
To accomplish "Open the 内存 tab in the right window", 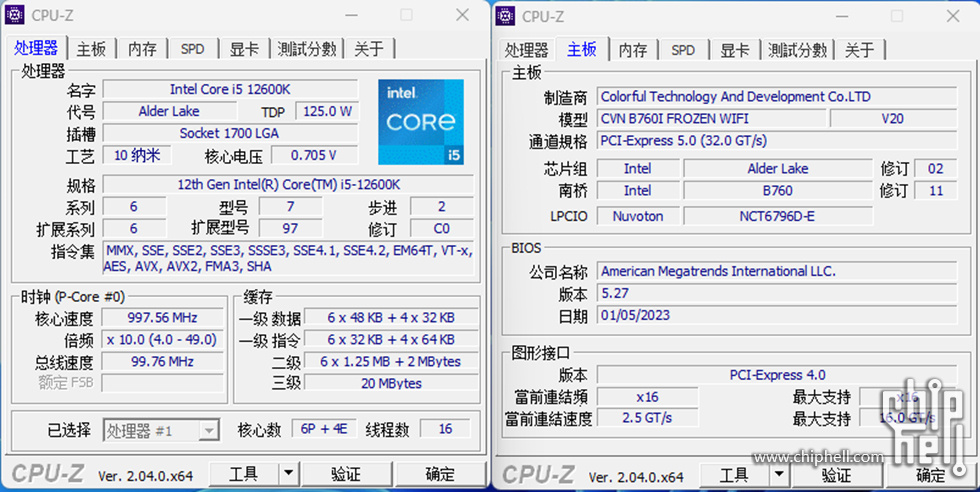I will [633, 49].
